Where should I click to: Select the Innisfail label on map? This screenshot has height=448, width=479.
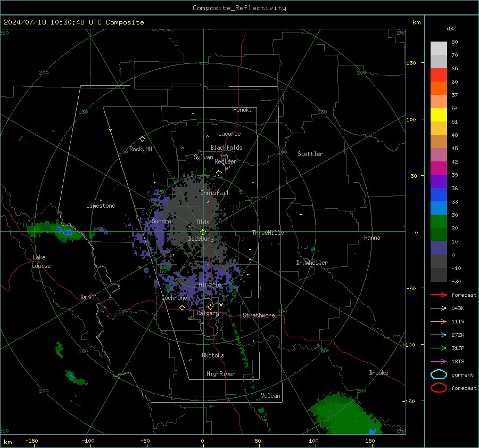pyautogui.click(x=214, y=193)
